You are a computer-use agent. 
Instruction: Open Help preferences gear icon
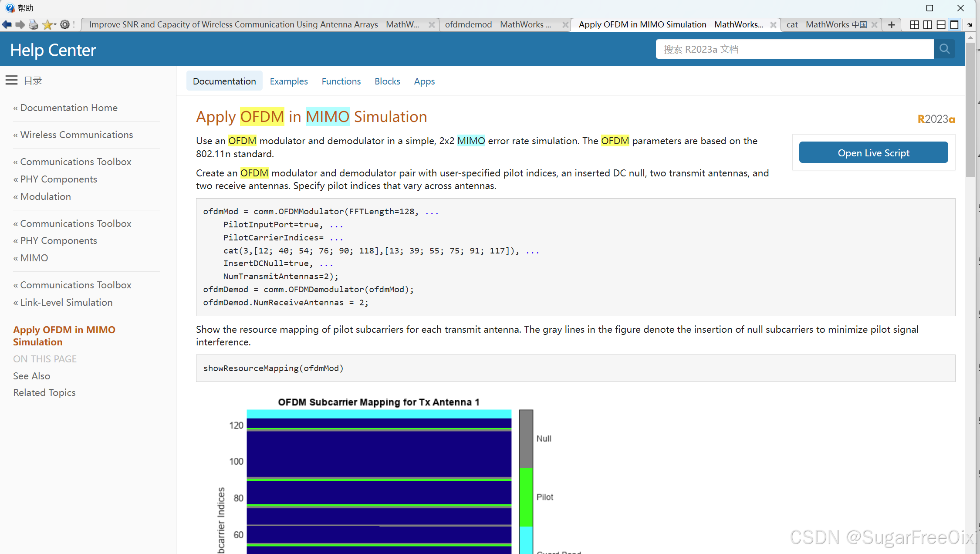tap(65, 25)
